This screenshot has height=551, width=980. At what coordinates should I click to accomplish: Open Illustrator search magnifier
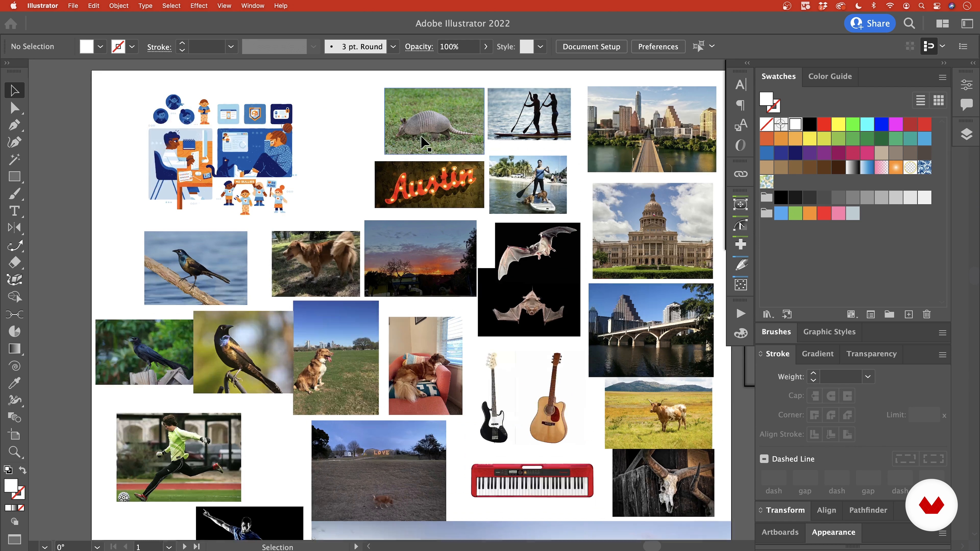(909, 23)
